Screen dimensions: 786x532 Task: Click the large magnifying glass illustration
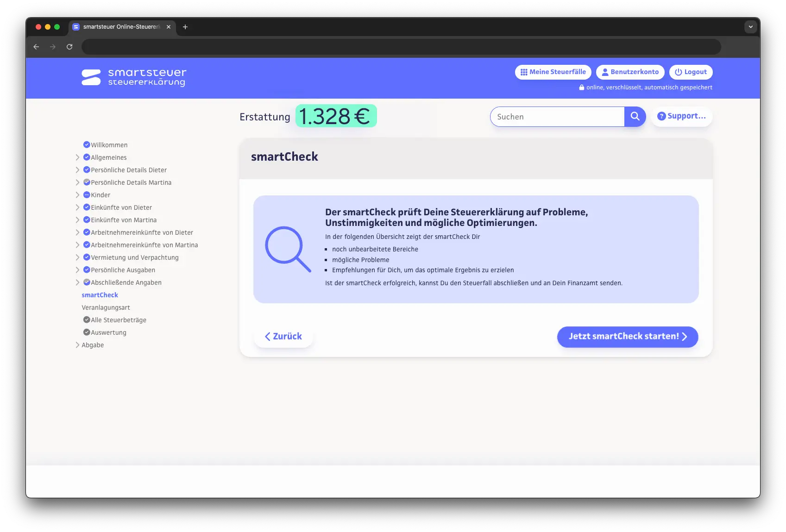288,249
